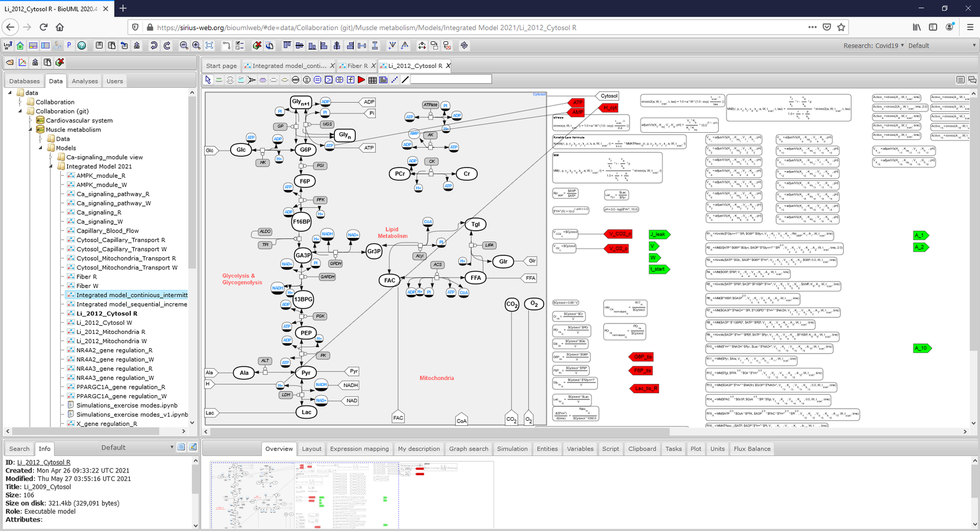Image resolution: width=980 pixels, height=531 pixels.
Task: Open a new browser tab
Action: tap(123, 8)
